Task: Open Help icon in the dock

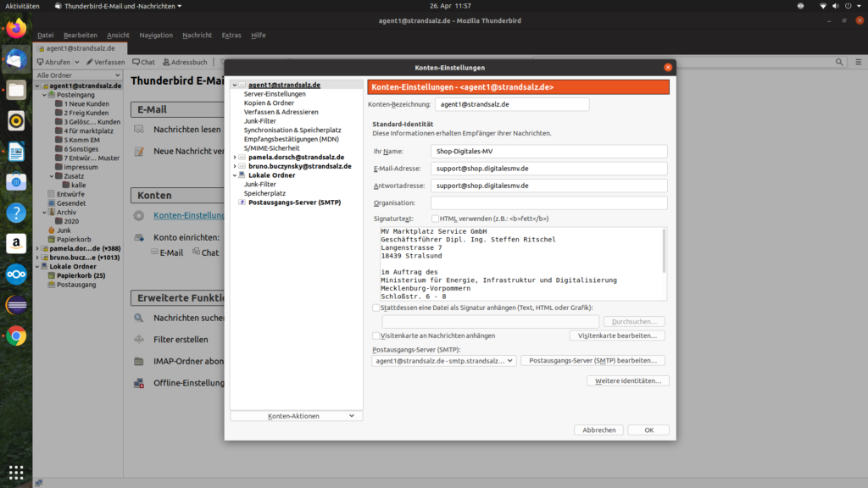Action: [16, 213]
